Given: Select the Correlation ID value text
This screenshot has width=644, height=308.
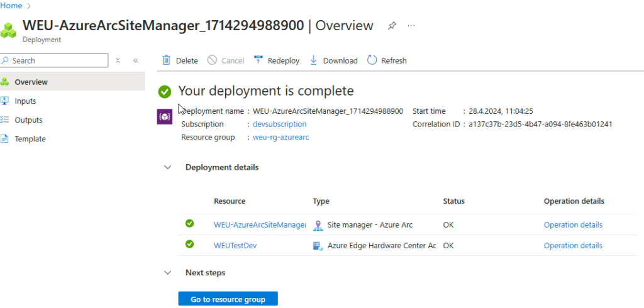Looking at the screenshot, I should [540, 124].
